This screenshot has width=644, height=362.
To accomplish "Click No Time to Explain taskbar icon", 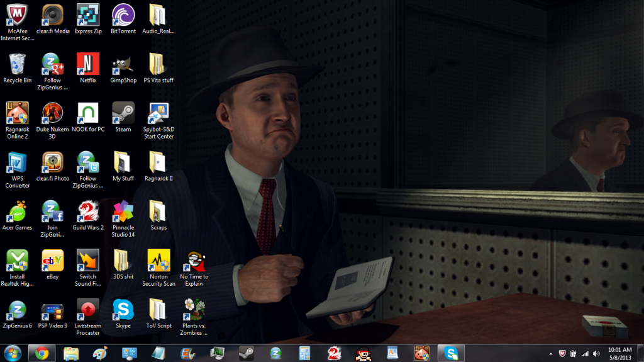I will point(363,353).
